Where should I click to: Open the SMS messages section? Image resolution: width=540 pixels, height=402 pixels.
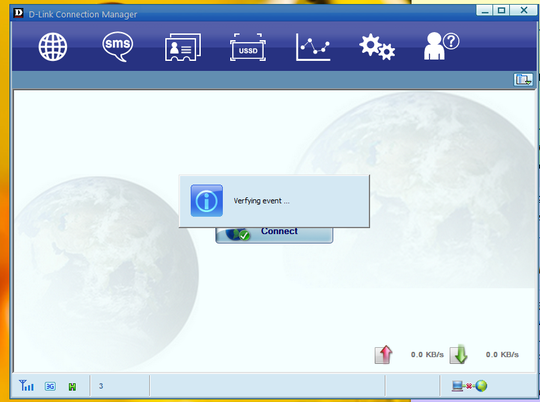tap(118, 47)
